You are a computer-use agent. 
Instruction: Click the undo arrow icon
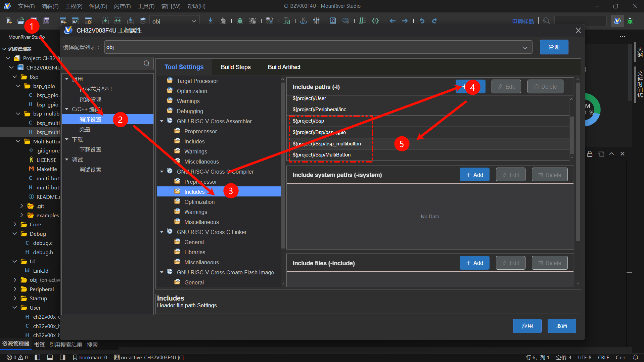pos(422,21)
